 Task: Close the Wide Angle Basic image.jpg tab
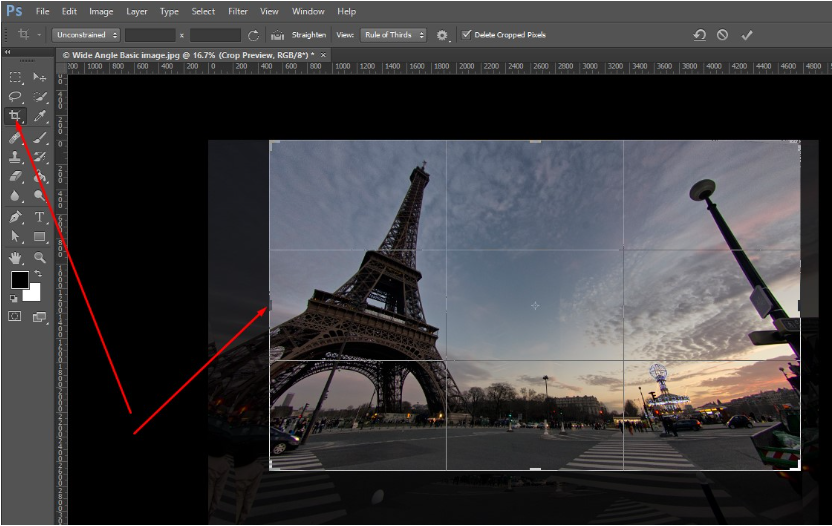[x=323, y=55]
